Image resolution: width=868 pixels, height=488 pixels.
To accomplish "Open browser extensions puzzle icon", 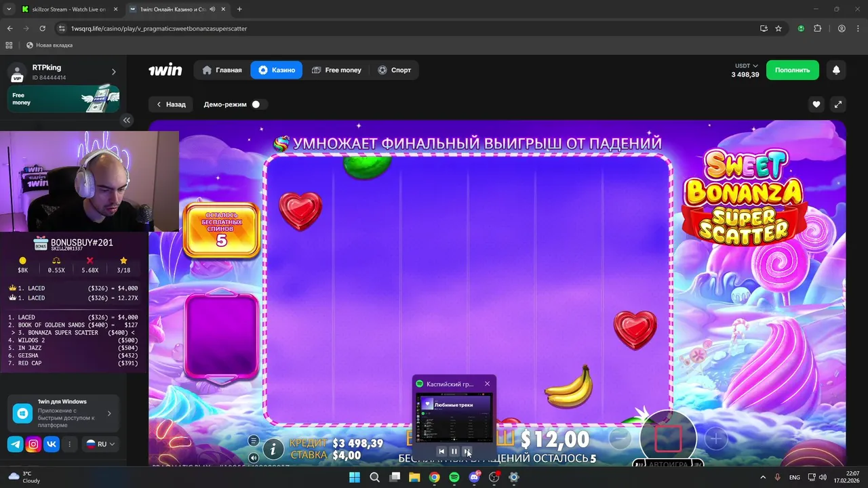I will pos(817,28).
